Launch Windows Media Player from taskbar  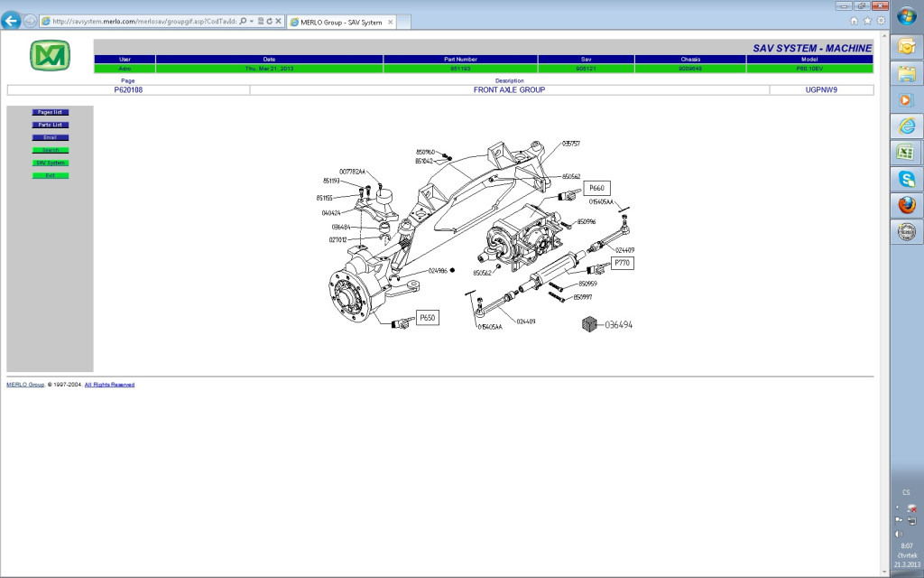906,99
